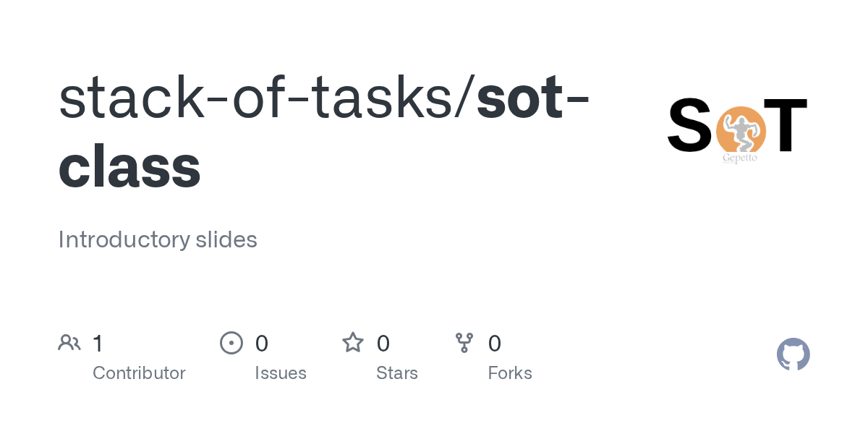The height and width of the screenshot is (434, 868).
Task: Click the bold word "class" in the title
Action: pyautogui.click(x=129, y=166)
